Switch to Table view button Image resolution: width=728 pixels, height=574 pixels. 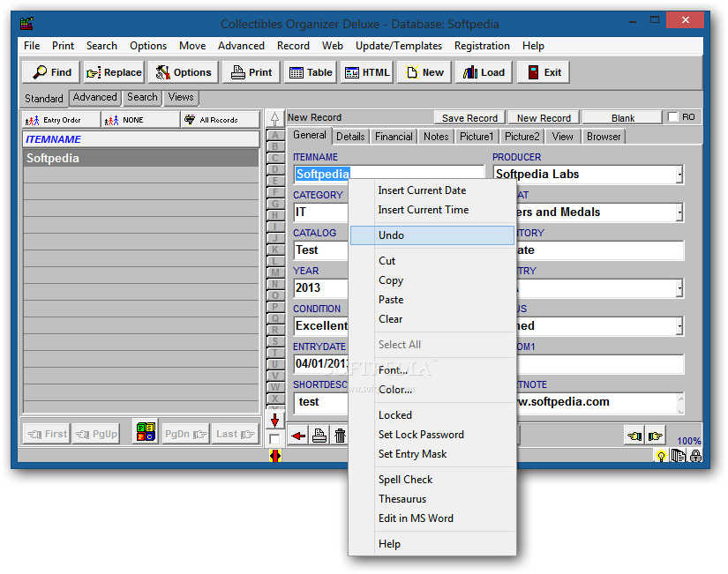(310, 72)
